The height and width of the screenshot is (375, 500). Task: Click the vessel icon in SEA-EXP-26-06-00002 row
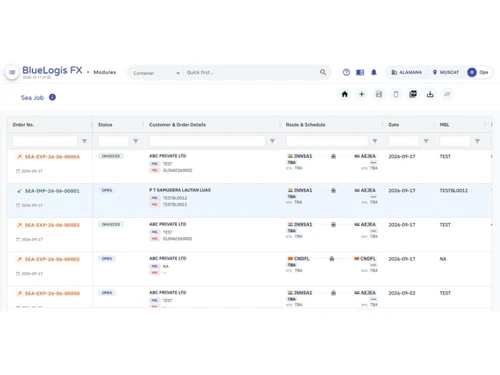point(332,258)
